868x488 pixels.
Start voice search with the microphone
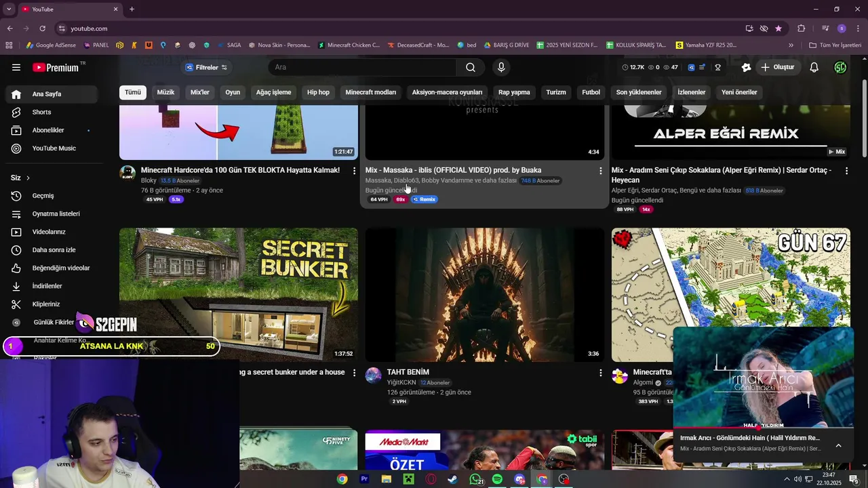click(501, 67)
